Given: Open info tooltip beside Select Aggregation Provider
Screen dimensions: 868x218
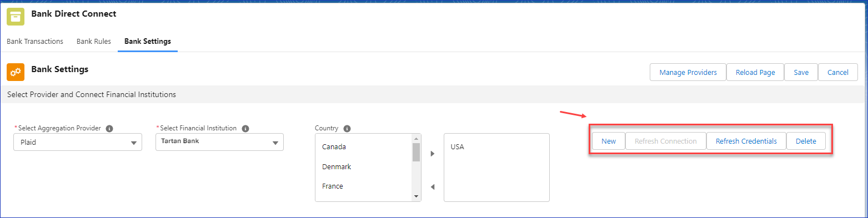Looking at the screenshot, I should pos(109,128).
